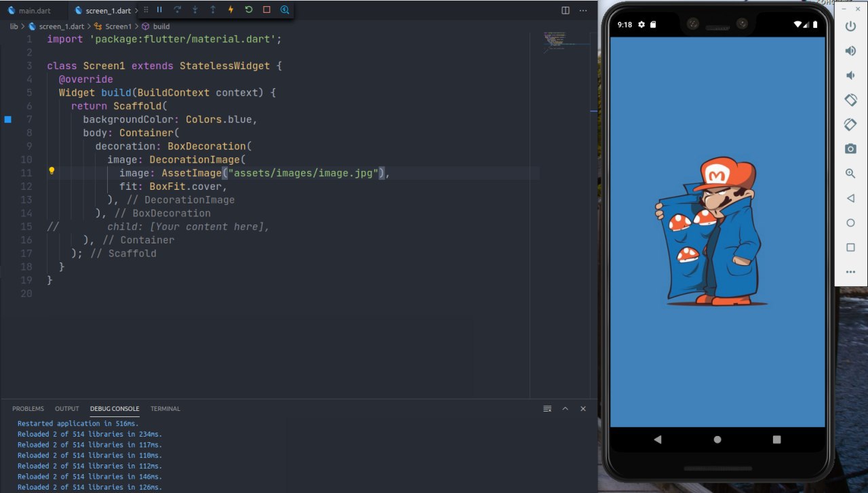Click the lib breadcrumb segment
Viewport: 868px width, 493px height.
[x=14, y=26]
